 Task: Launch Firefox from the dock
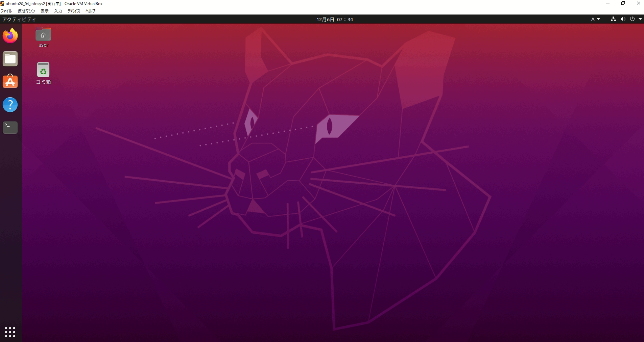10,35
